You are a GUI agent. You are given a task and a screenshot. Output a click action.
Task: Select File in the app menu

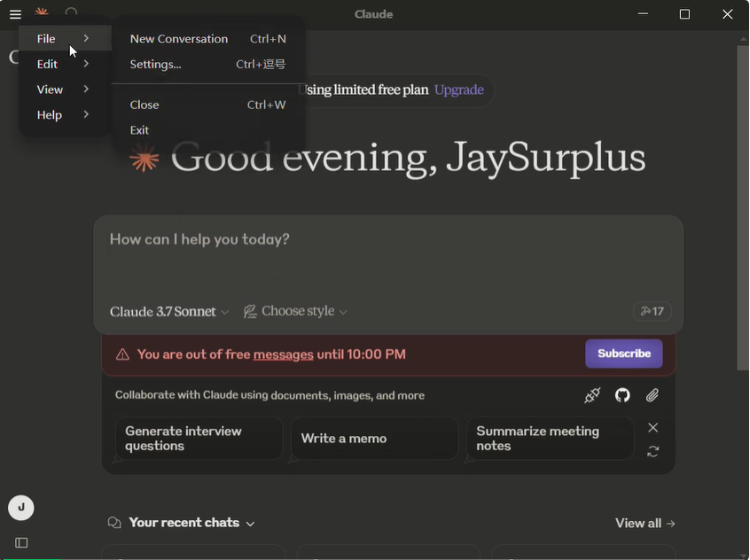[65, 38]
